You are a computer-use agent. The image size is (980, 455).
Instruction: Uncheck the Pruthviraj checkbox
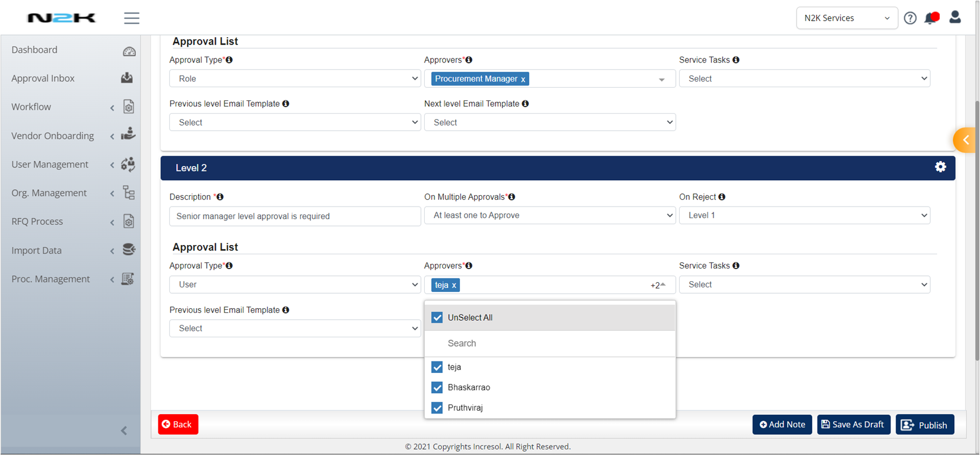click(437, 408)
